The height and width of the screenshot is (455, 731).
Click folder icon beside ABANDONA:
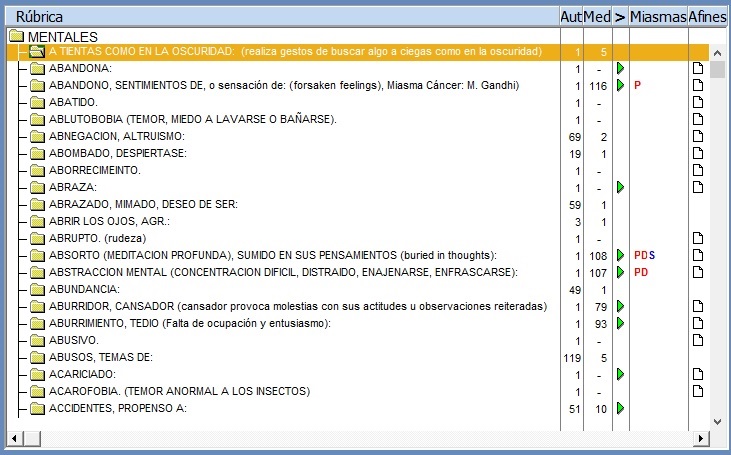pos(37,69)
